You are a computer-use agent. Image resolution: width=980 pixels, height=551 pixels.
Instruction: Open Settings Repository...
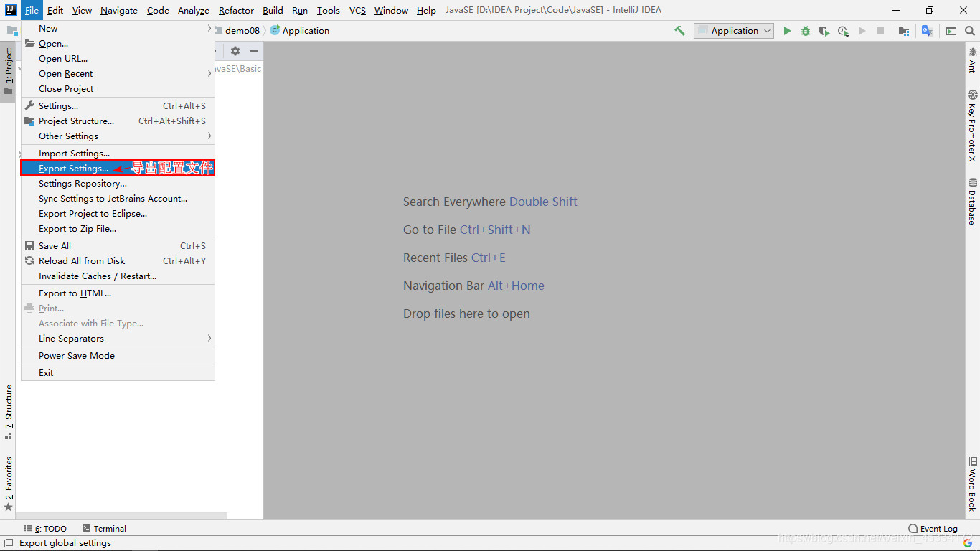coord(118,184)
